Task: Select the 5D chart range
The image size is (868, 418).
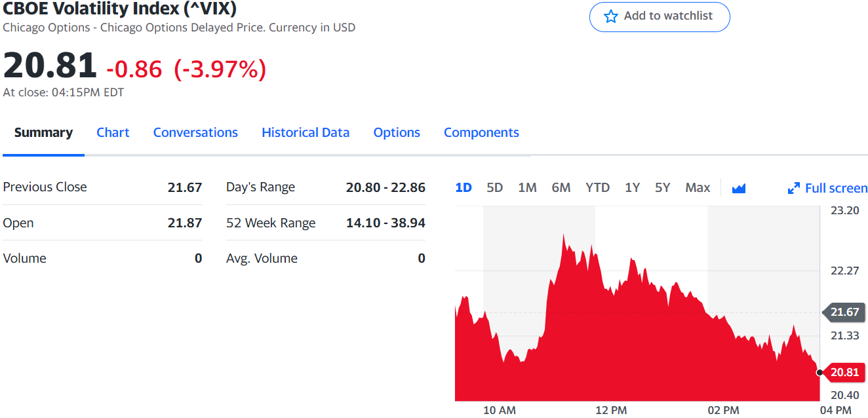Action: 495,188
